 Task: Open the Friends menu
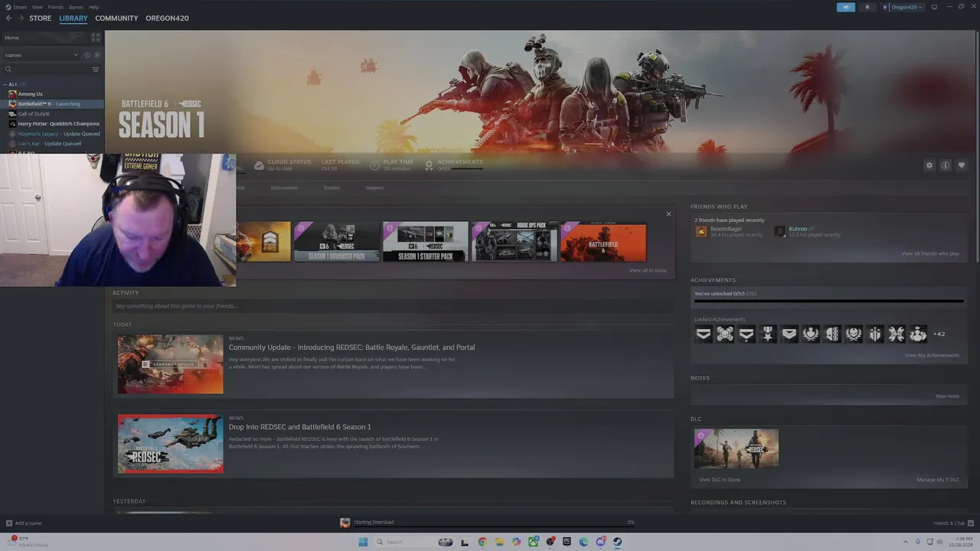(56, 7)
